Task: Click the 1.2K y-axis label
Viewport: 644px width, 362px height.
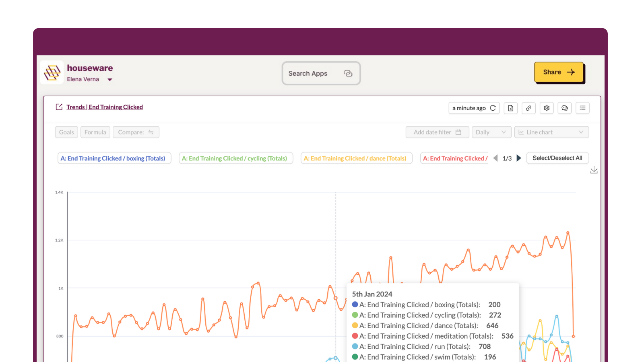Action: [59, 240]
